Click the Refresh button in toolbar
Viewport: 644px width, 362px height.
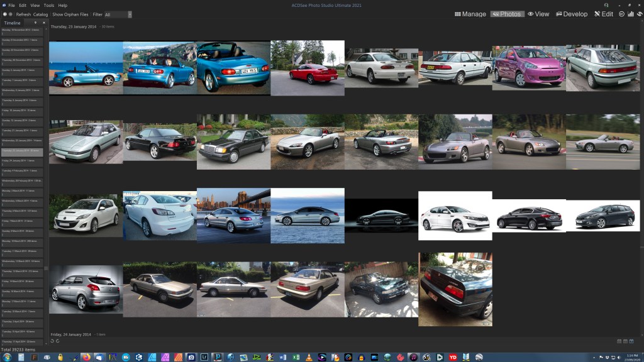23,14
